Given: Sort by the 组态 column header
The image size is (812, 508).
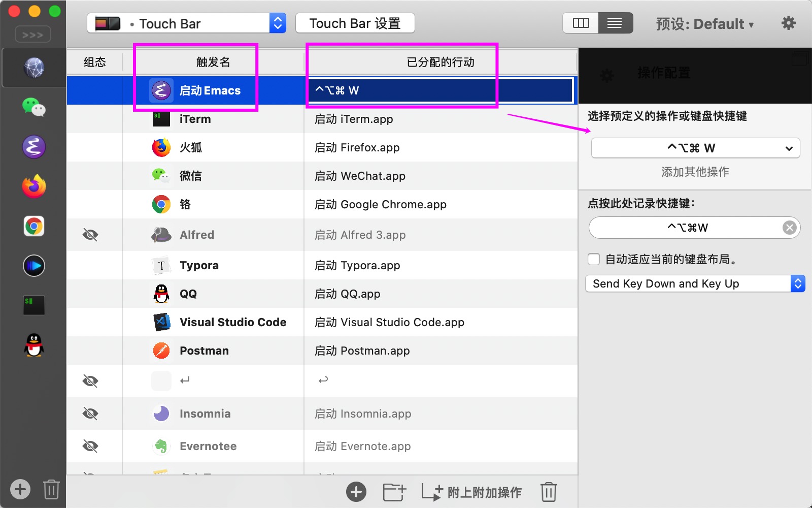Looking at the screenshot, I should 95,62.
